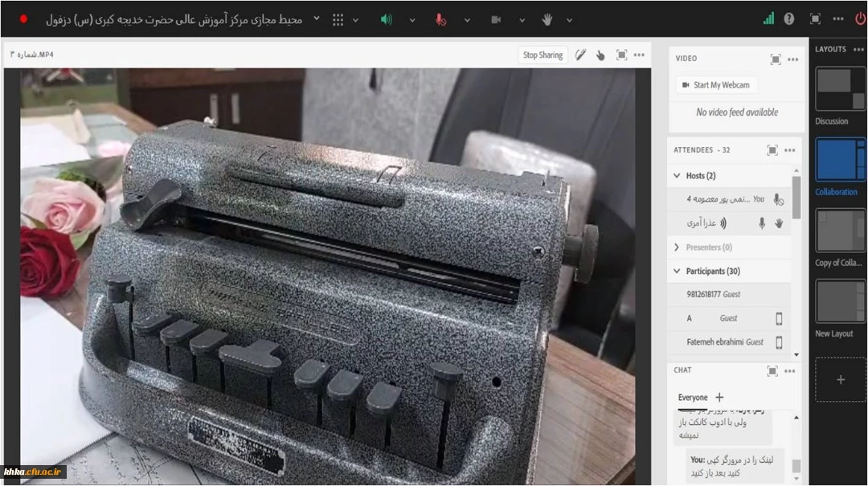Screen dimensions: 868x486
Task: Click the attendees list scrollbar
Action: 796,198
